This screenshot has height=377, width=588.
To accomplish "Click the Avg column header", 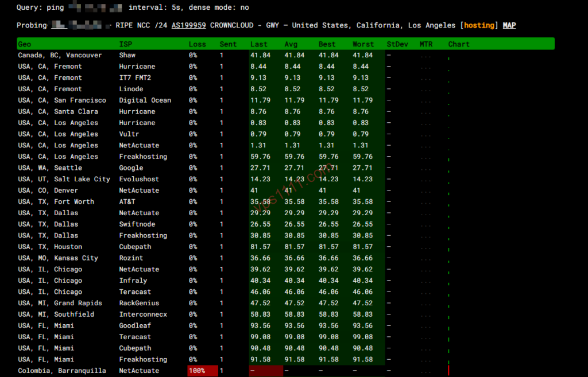I will pyautogui.click(x=291, y=44).
